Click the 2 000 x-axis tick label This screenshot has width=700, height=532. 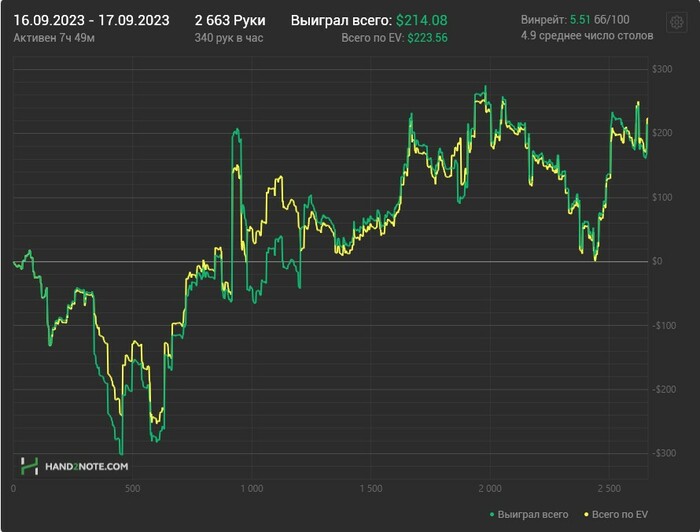pyautogui.click(x=489, y=489)
